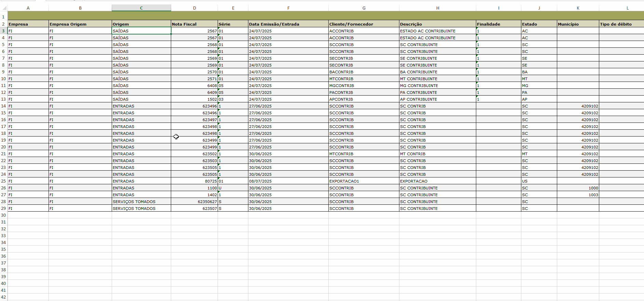This screenshot has width=644, height=301.
Task: Select Nota Fiscal 6409 cell
Action: click(194, 92)
